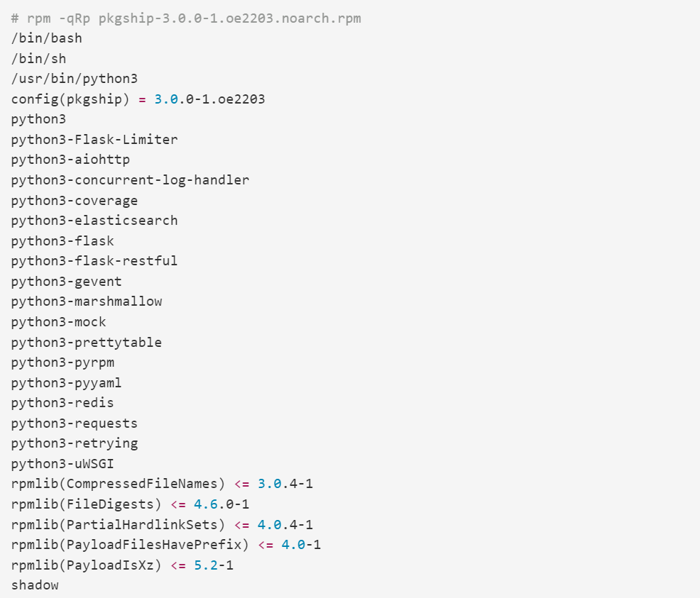This screenshot has height=598, width=700.
Task: Click the python3-gevent entry
Action: click(x=67, y=281)
